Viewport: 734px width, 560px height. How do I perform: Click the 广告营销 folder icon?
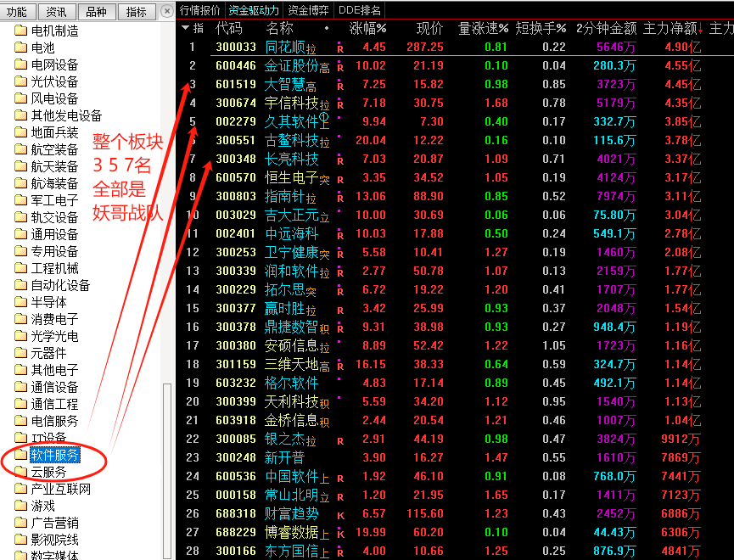point(20,523)
